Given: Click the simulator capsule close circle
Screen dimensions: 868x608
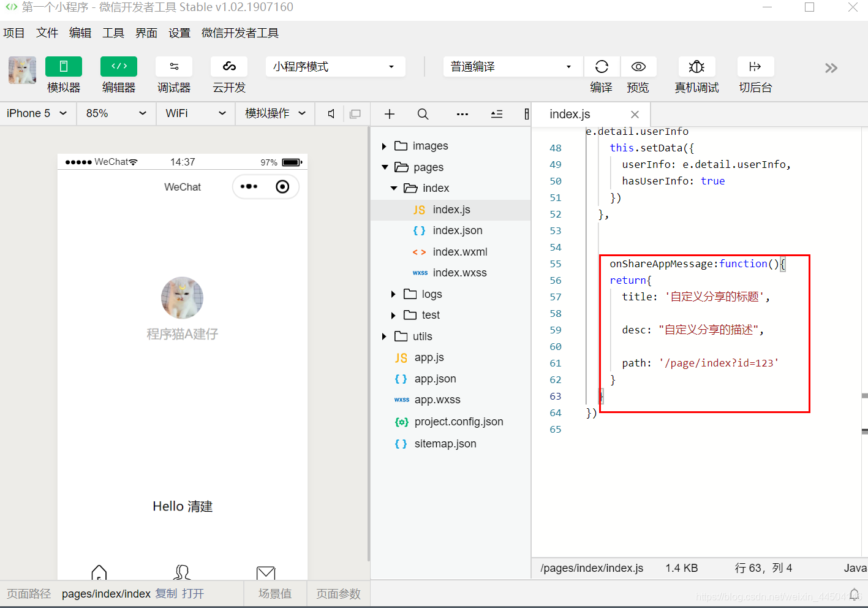Looking at the screenshot, I should pos(282,186).
